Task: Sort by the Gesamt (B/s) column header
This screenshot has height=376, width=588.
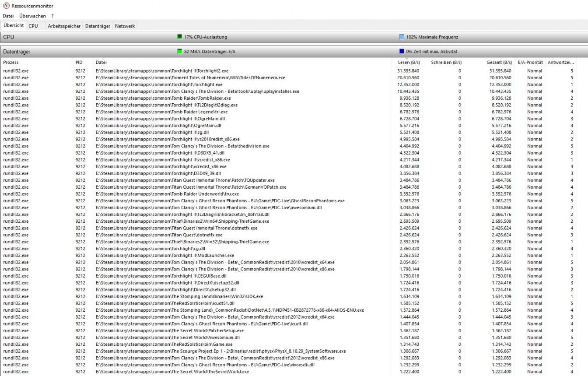Action: pyautogui.click(x=489, y=63)
